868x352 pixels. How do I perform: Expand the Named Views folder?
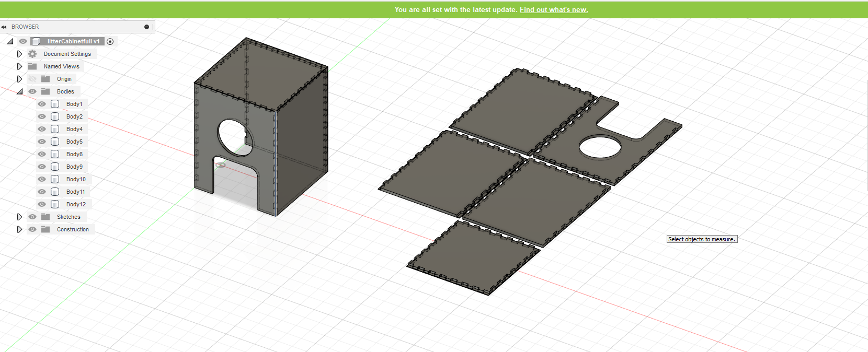19,66
